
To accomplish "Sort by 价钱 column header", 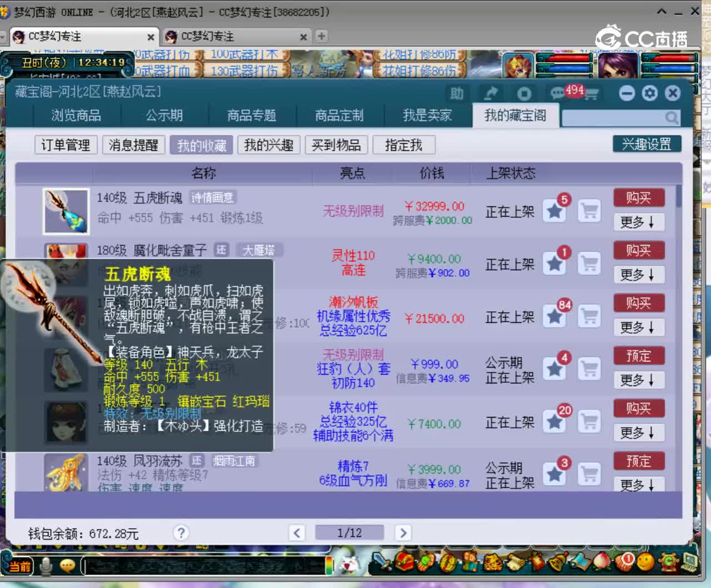I will point(432,173).
